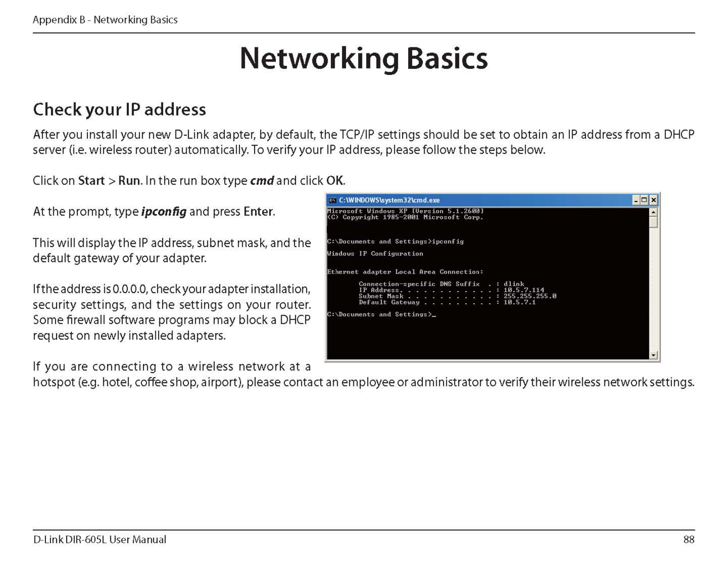Click the 'Appendix B - Networking Basics' header
Screen dimensions: 728x563
click(x=105, y=20)
